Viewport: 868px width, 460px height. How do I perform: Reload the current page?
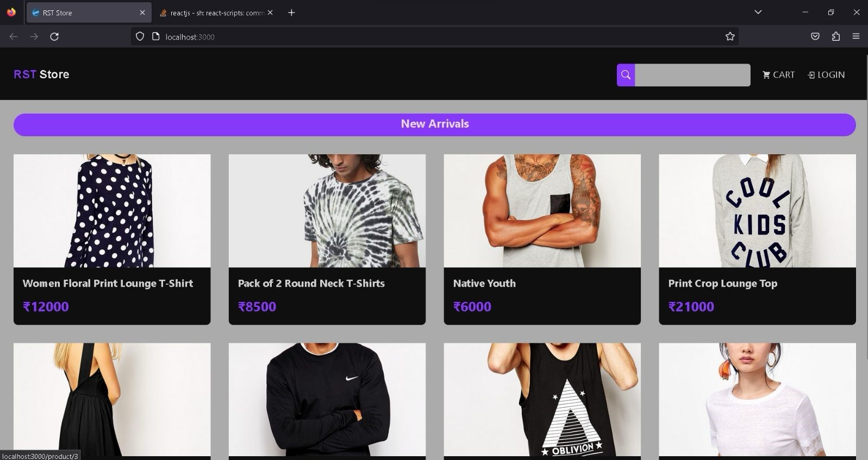click(54, 36)
